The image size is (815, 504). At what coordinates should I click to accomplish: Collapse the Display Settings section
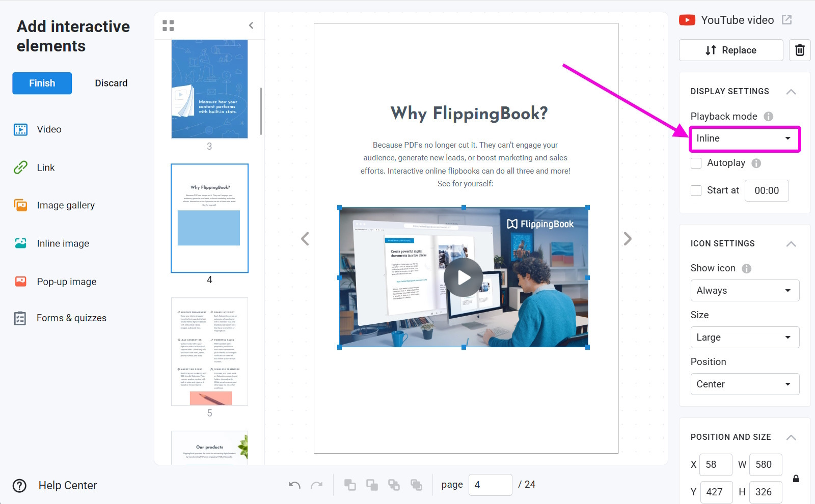pyautogui.click(x=791, y=92)
